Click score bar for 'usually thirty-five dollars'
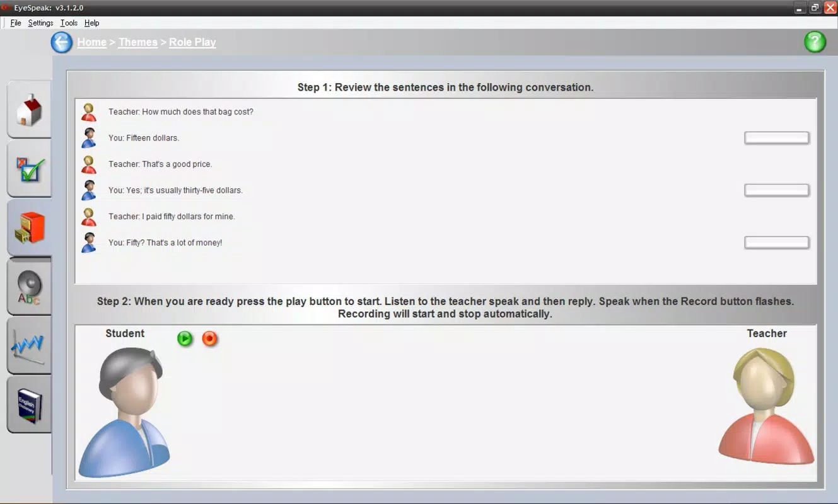The image size is (838, 504). click(x=777, y=190)
